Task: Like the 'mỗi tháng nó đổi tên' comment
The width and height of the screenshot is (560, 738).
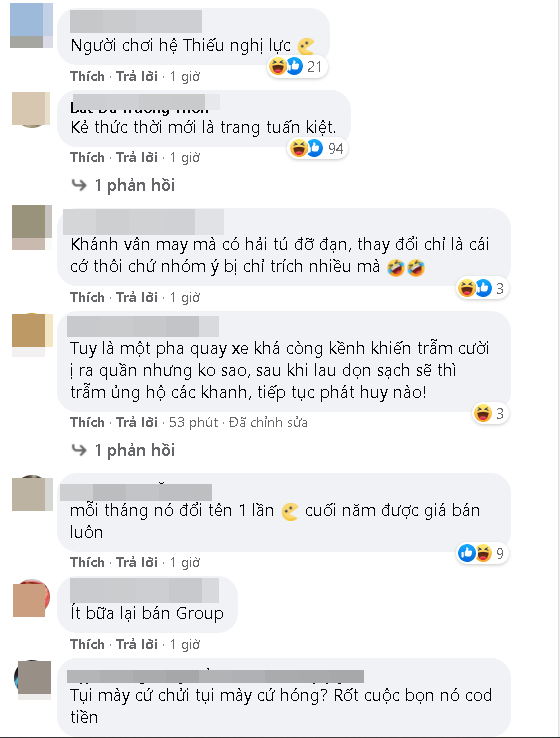Action: [x=87, y=562]
